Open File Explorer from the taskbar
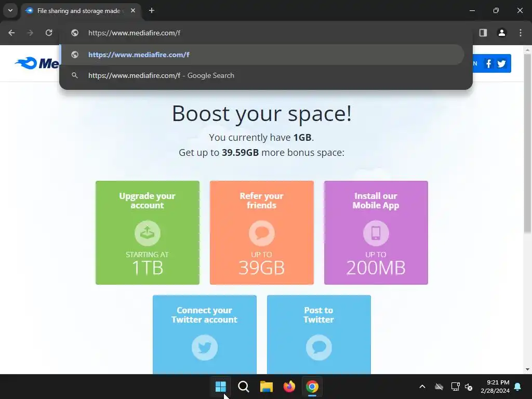The image size is (532, 399). click(267, 387)
